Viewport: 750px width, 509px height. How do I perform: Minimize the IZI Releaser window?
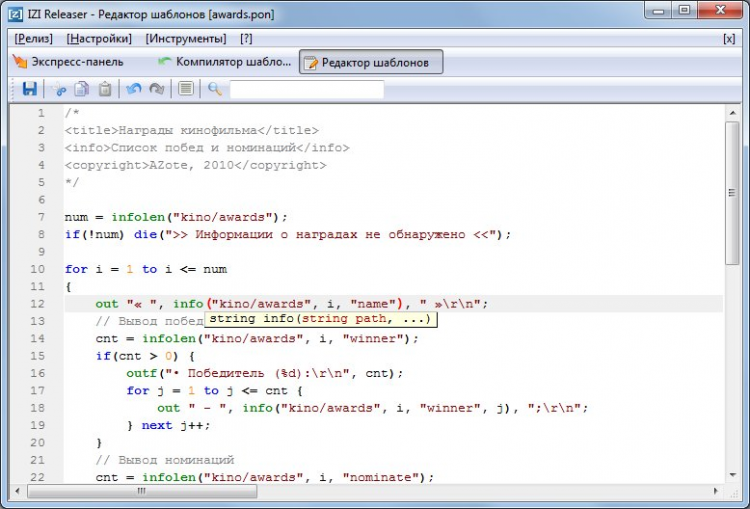tap(658, 10)
